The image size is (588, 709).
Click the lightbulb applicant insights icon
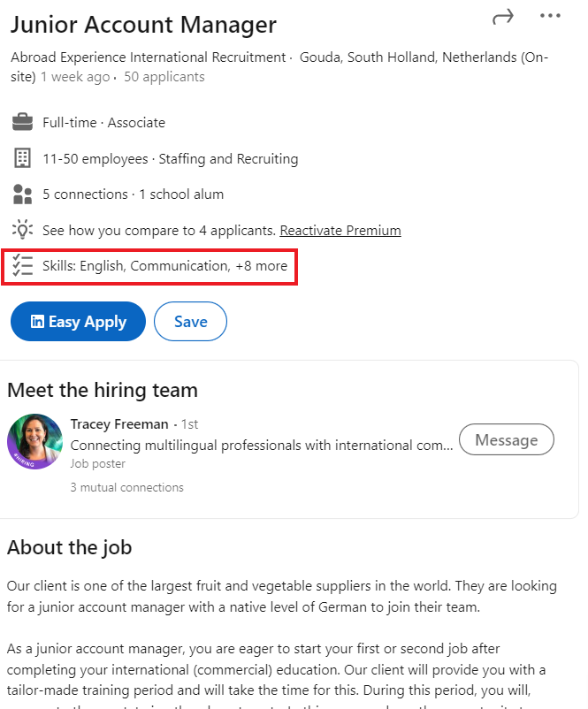[x=22, y=229]
